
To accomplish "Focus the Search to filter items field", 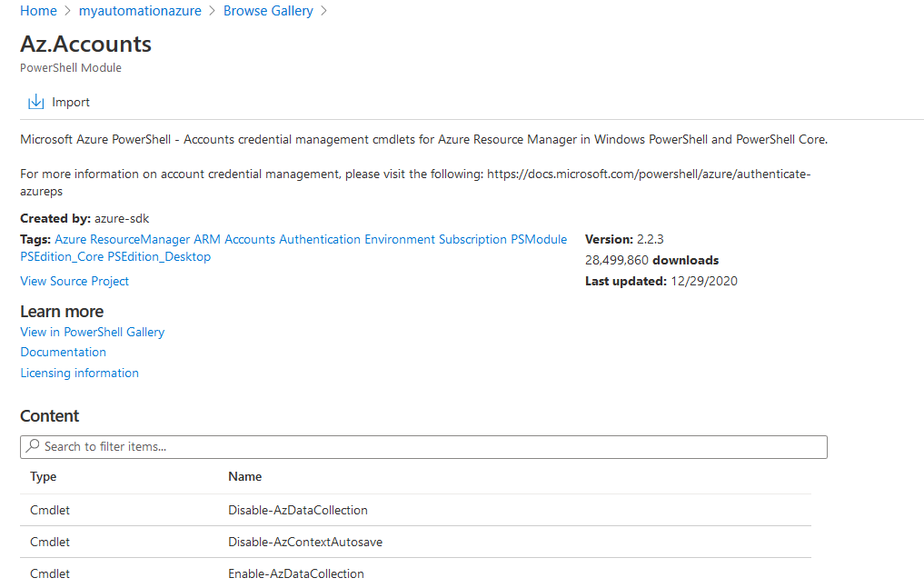I will (427, 446).
